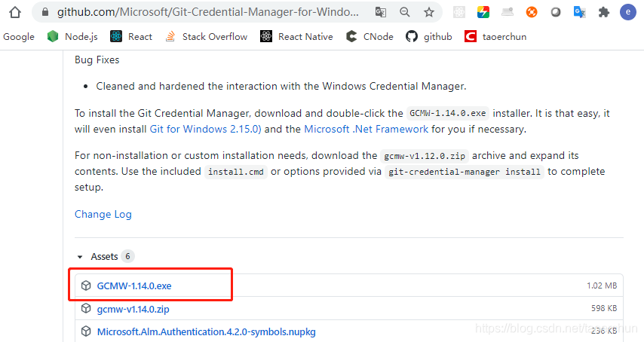Viewport: 644px width, 342px height.
Task: Click the git-credential-manager install code text
Action: 465,172
